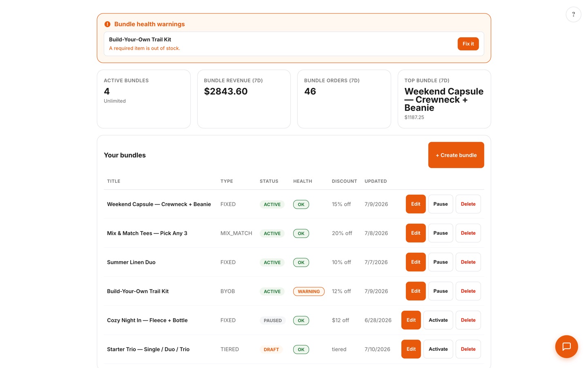The height and width of the screenshot is (368, 588).
Task: Click the STATUS column header
Action: click(x=269, y=181)
